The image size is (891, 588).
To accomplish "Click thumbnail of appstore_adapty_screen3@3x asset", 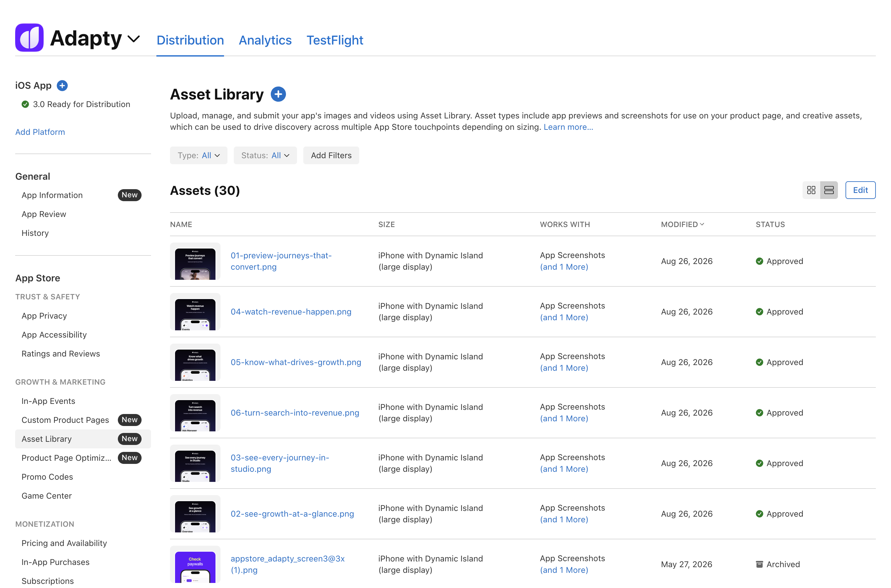I will tap(195, 564).
